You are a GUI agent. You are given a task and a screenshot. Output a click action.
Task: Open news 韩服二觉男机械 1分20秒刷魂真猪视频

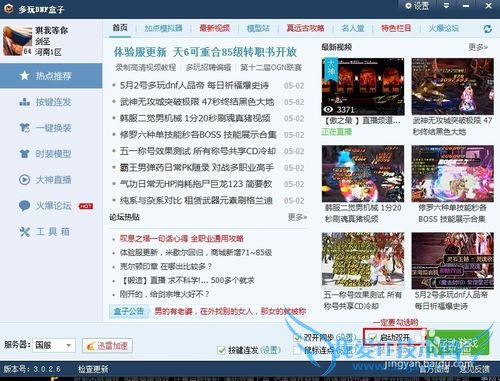(195, 118)
